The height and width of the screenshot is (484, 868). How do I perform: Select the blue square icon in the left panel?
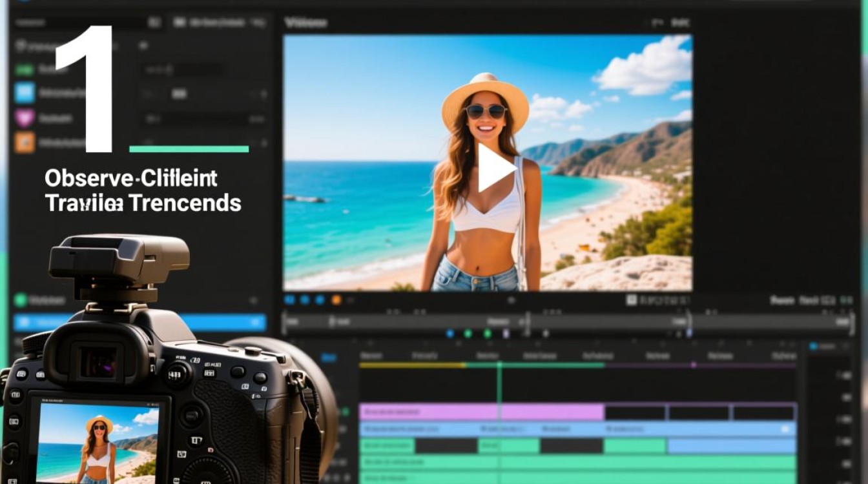(25, 92)
